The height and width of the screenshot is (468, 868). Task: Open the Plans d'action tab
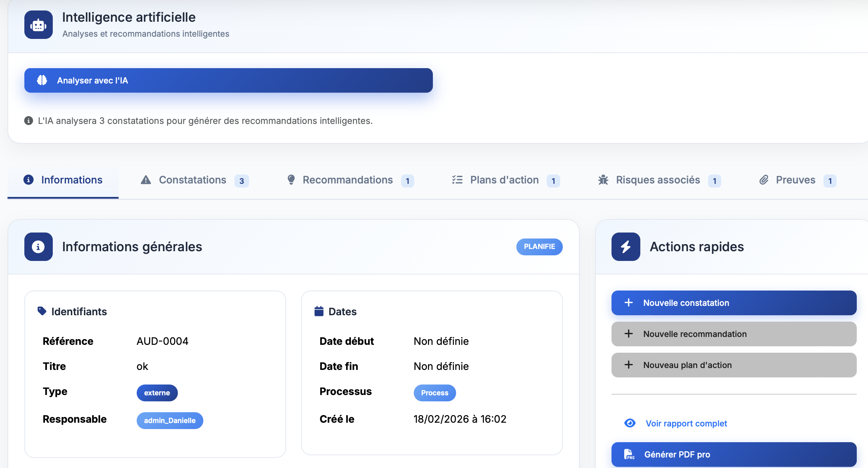point(504,180)
